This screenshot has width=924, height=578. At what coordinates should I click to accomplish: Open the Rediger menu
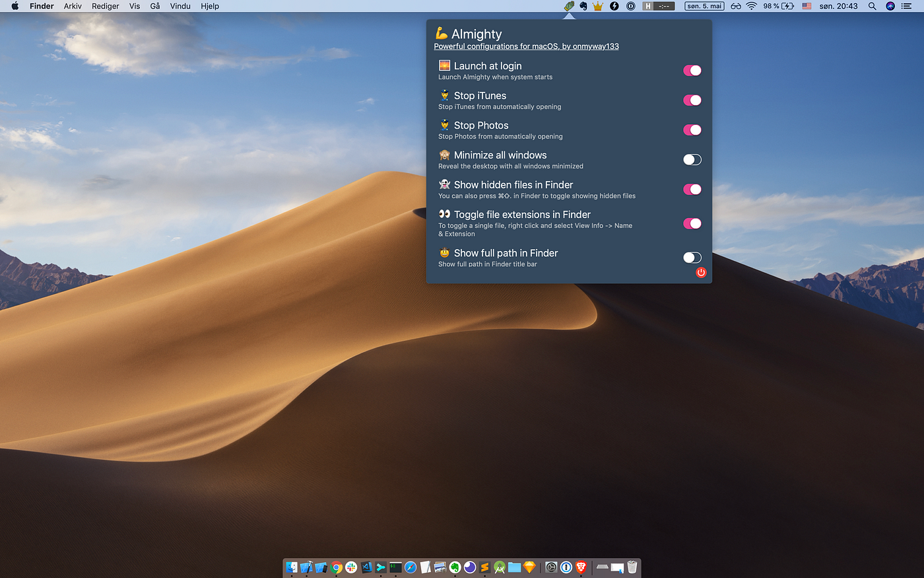[x=106, y=6]
